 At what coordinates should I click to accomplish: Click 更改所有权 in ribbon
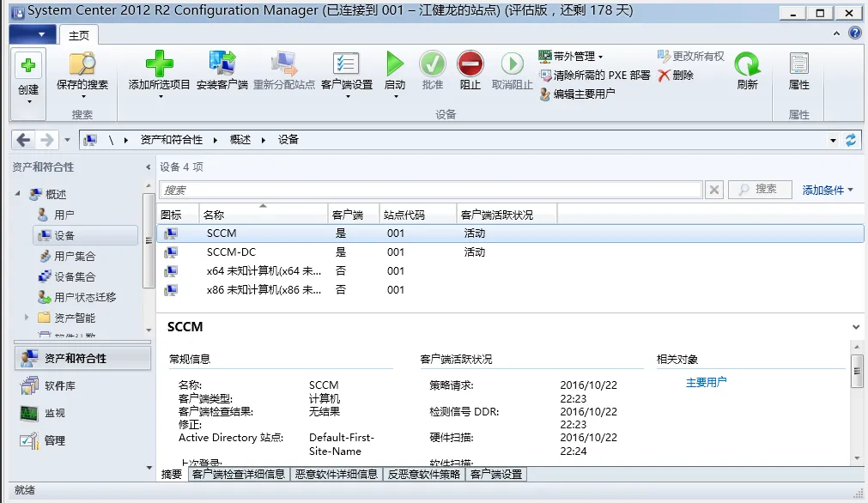[x=691, y=56]
